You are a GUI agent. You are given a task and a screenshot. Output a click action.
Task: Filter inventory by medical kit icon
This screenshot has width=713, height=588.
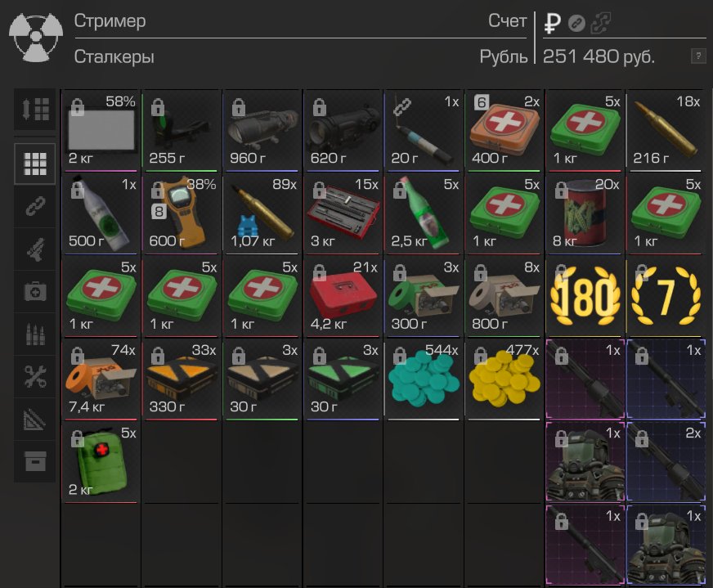pos(35,291)
